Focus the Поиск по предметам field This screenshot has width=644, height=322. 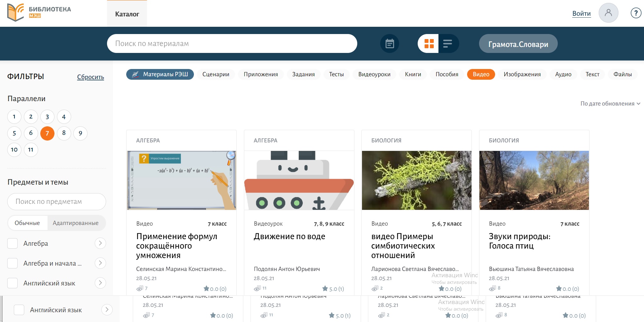pos(57,202)
